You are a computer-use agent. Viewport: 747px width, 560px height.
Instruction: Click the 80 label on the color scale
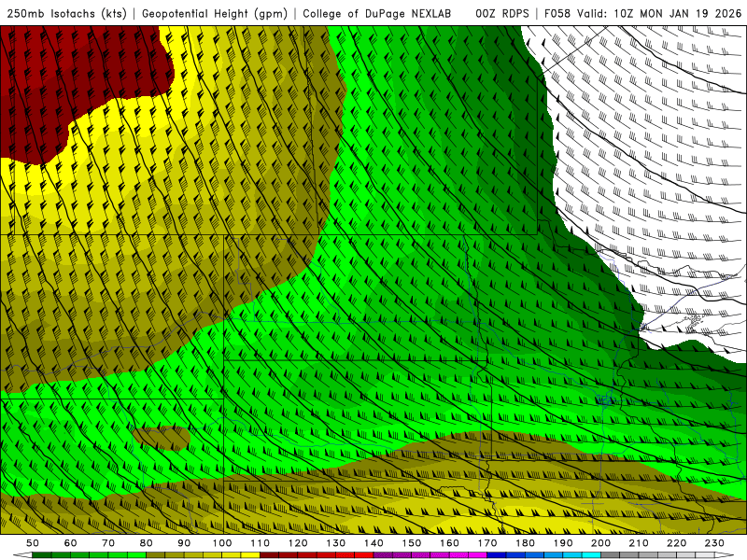[147, 543]
